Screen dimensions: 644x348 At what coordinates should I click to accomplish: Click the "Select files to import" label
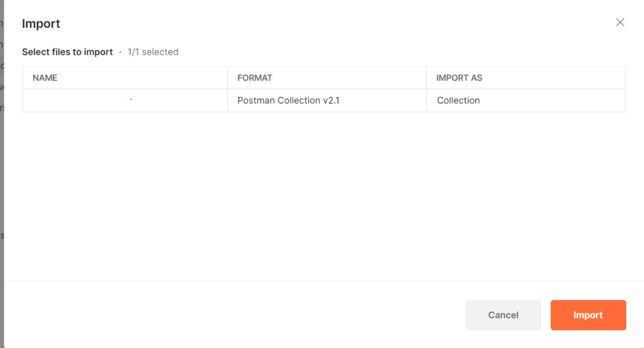point(67,52)
